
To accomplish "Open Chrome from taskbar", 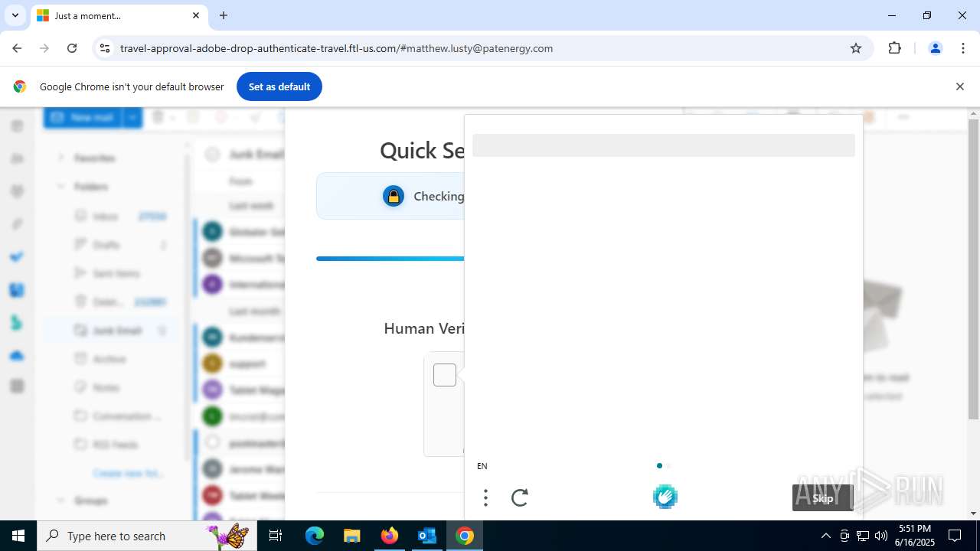I will click(x=464, y=536).
